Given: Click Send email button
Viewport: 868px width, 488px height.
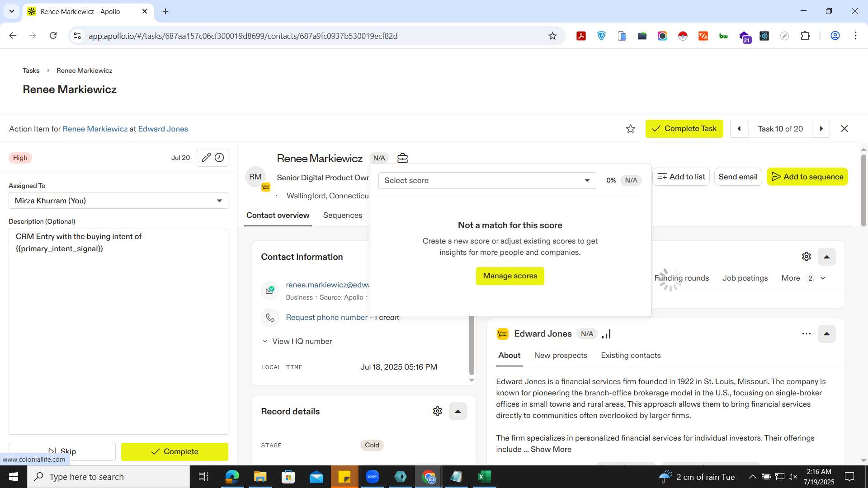Looking at the screenshot, I should click(x=738, y=177).
